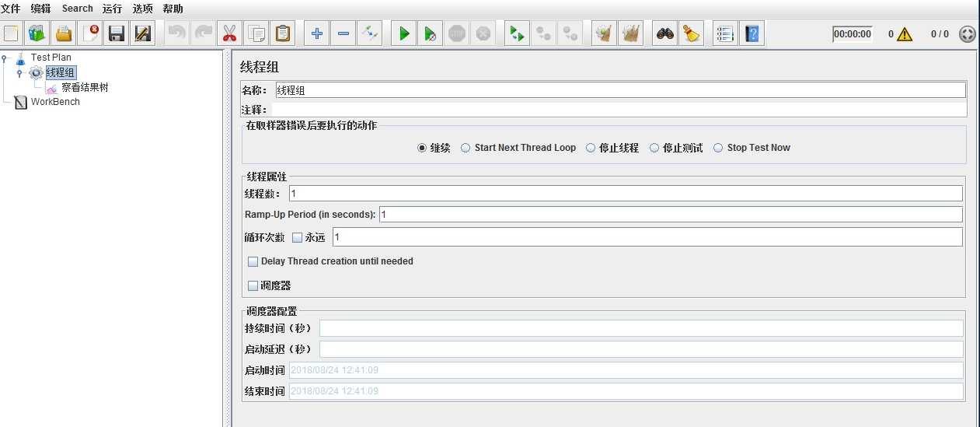Open the 帮助 menu
The image size is (980, 427).
pyautogui.click(x=173, y=9)
